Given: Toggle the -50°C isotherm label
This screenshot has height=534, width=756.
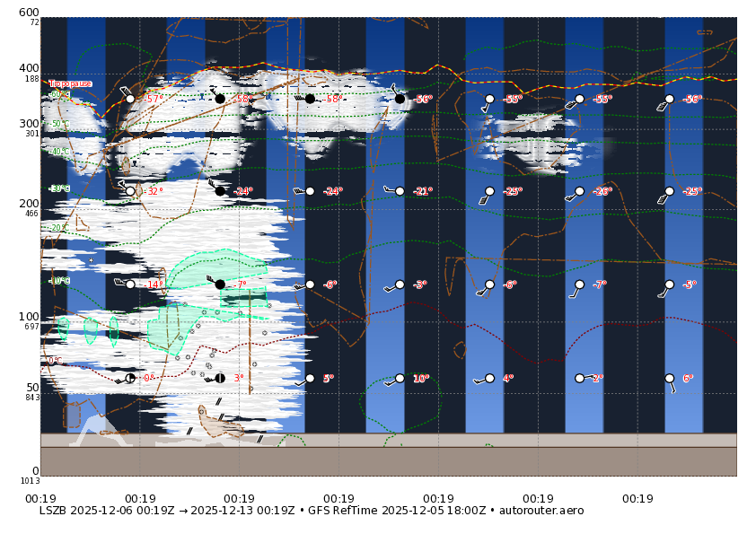Looking at the screenshot, I should (x=60, y=123).
